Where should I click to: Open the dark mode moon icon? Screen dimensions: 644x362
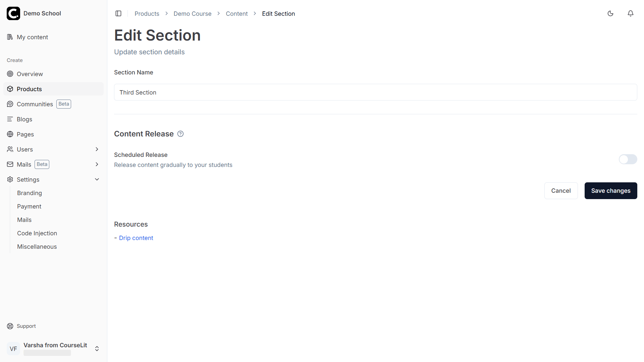pos(610,13)
